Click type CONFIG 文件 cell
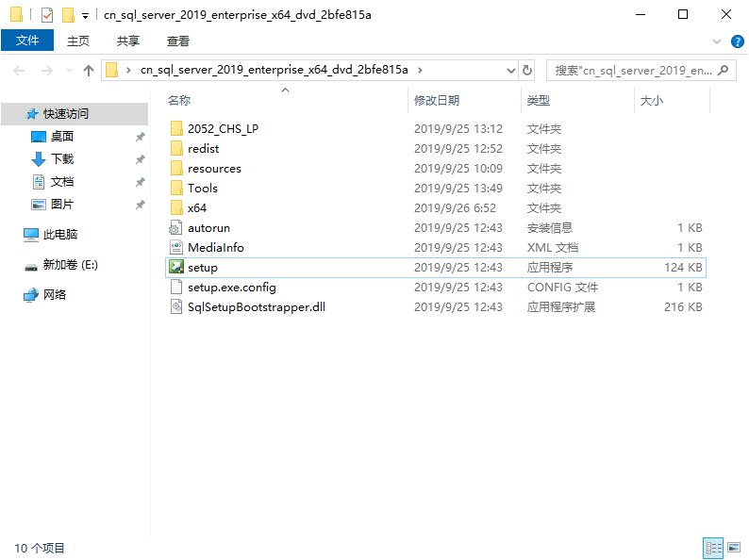Image resolution: width=749 pixels, height=560 pixels. (562, 288)
